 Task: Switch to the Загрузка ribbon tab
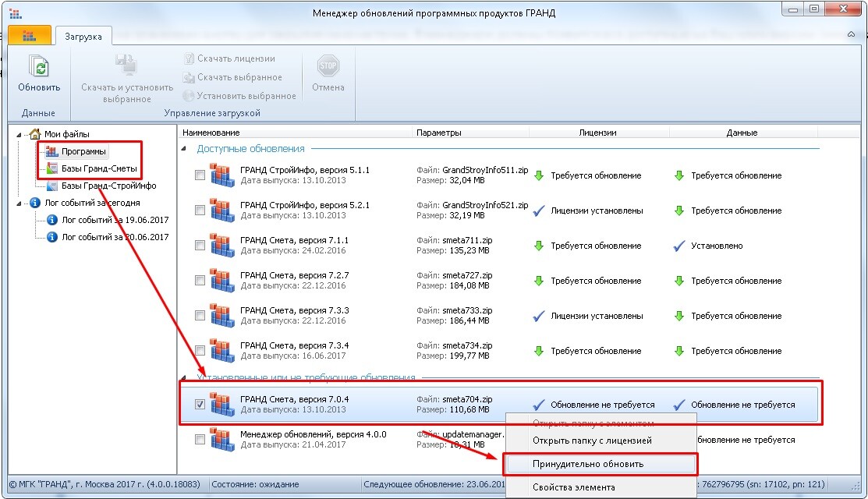point(83,37)
